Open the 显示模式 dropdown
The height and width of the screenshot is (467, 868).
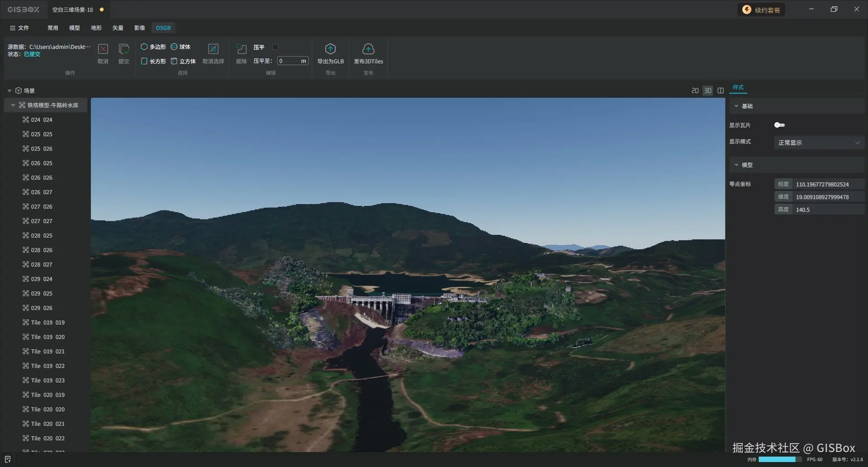[819, 143]
